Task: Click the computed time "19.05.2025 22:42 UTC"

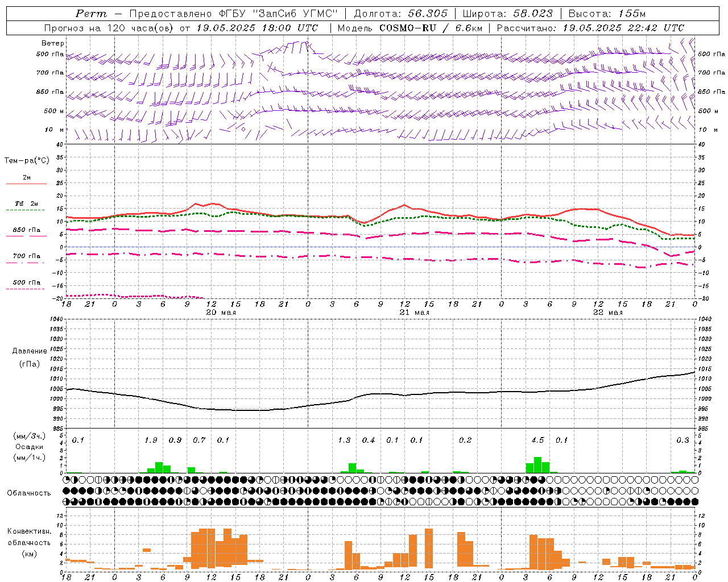Action: pyautogui.click(x=623, y=28)
